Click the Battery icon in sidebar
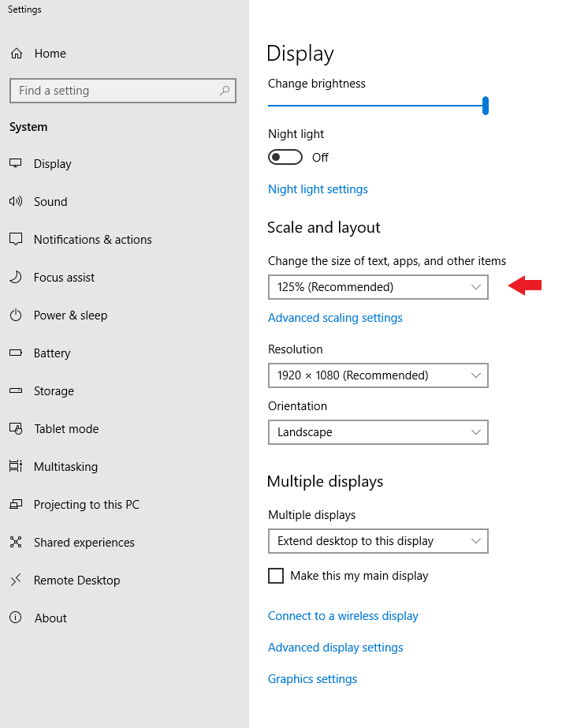The height and width of the screenshot is (728, 577). (16, 353)
